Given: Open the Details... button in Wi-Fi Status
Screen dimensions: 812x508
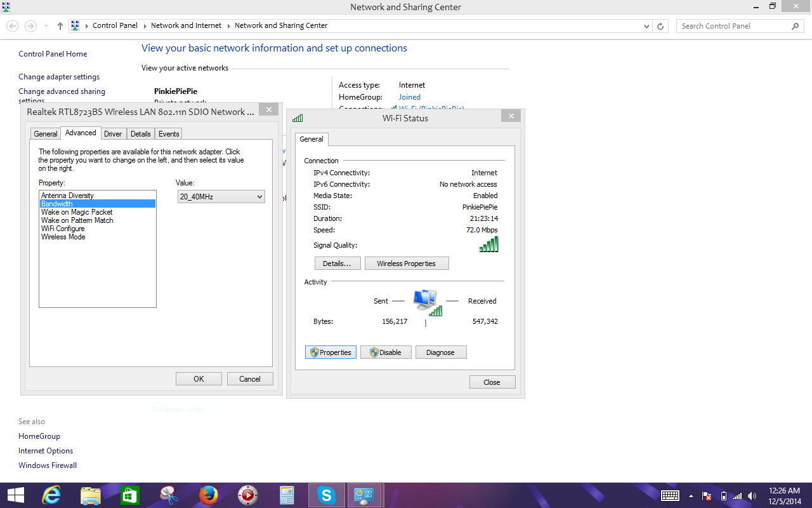Looking at the screenshot, I should [x=337, y=264].
